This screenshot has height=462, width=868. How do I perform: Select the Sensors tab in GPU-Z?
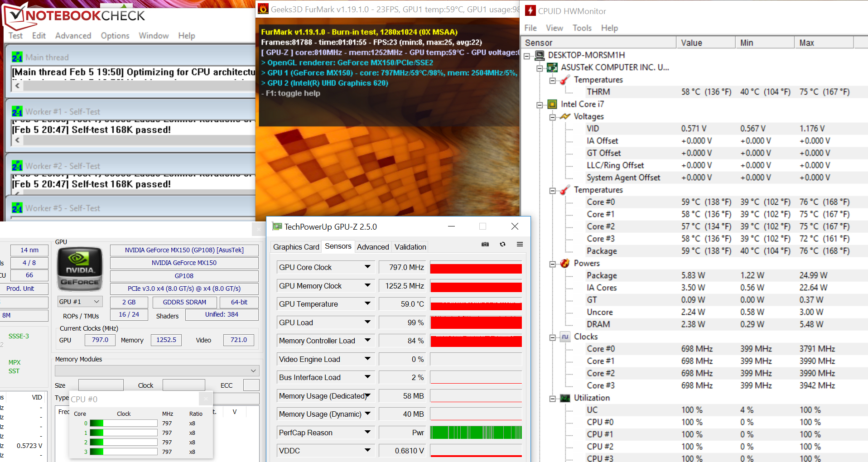338,246
